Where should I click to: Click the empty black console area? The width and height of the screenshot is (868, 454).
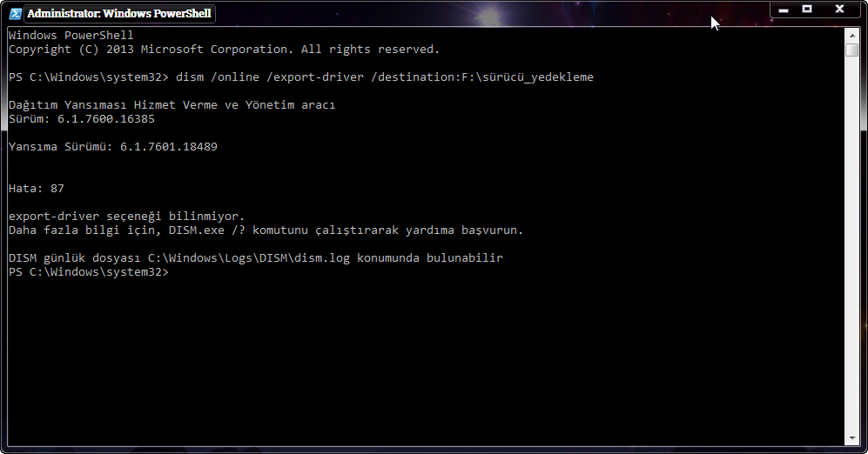pyautogui.click(x=427, y=359)
